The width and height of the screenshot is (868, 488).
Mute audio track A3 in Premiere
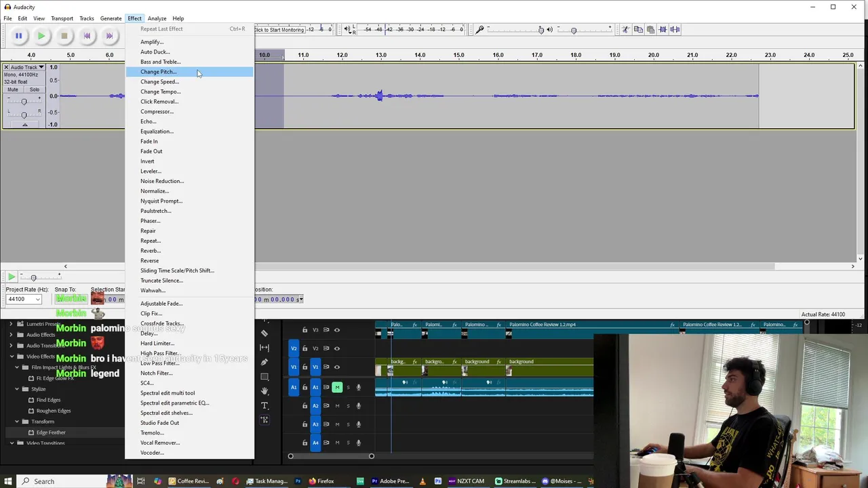337,424
